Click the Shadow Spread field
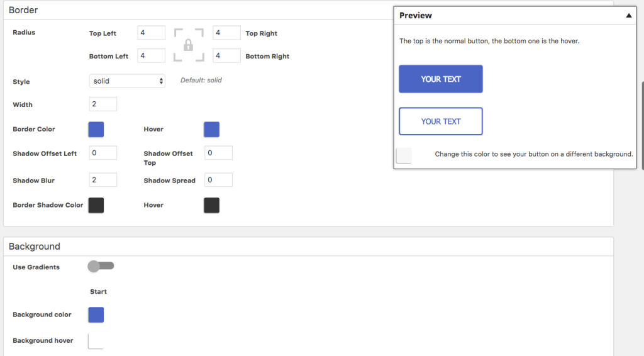 click(218, 181)
